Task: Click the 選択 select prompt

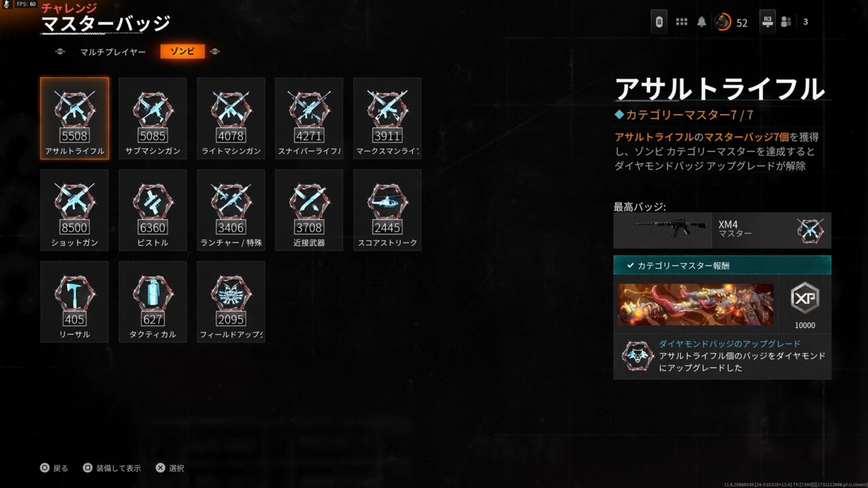Action: point(170,468)
